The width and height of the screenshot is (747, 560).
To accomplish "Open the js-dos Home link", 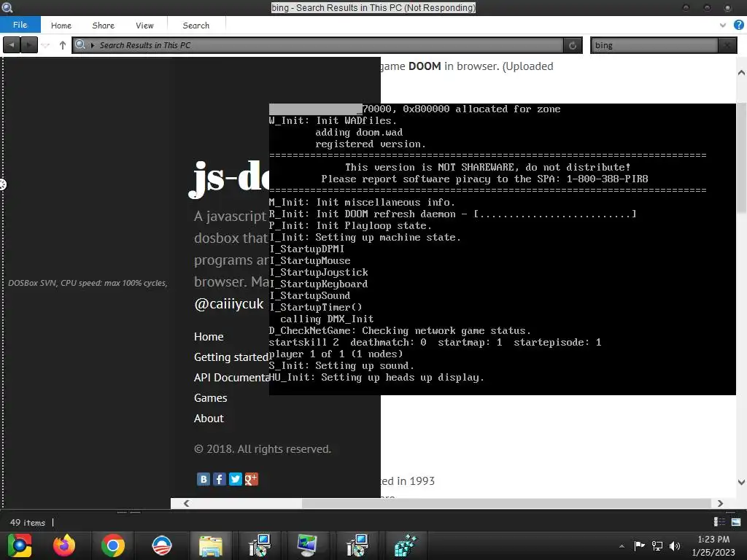I will coord(209,337).
